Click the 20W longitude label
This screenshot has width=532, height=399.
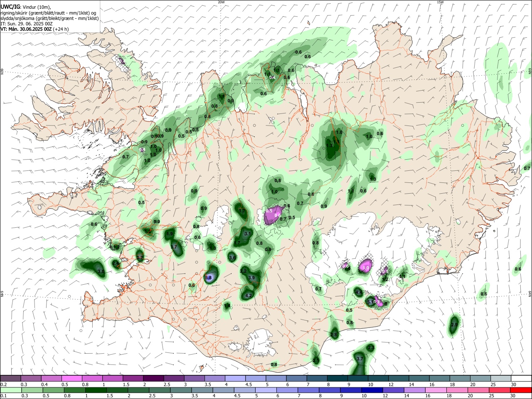pos(221,2)
